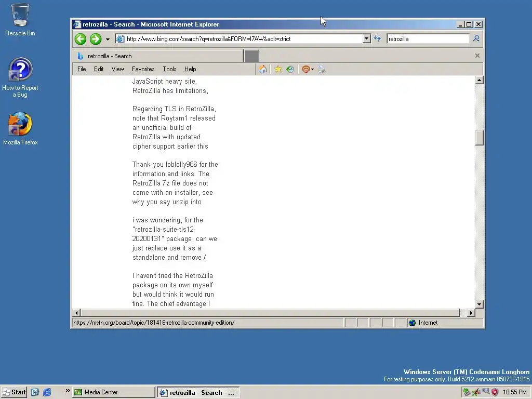The width and height of the screenshot is (532, 399).
Task: Minimize the Internet Explorer window
Action: coord(460,24)
